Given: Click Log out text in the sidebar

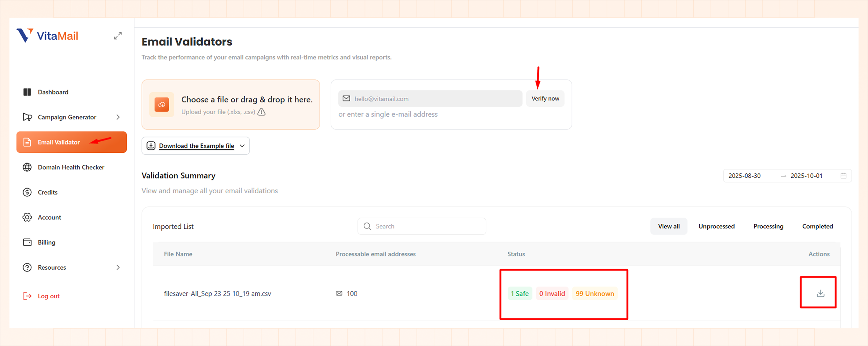Looking at the screenshot, I should pyautogui.click(x=49, y=296).
